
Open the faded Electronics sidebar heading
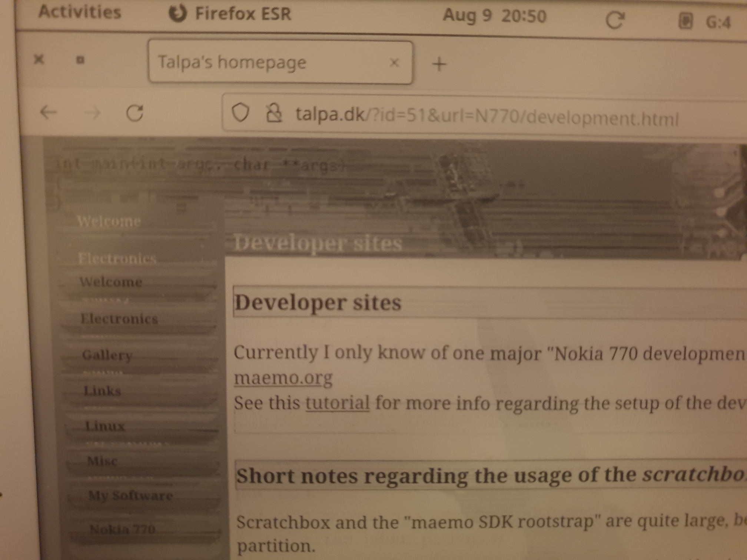(x=117, y=258)
